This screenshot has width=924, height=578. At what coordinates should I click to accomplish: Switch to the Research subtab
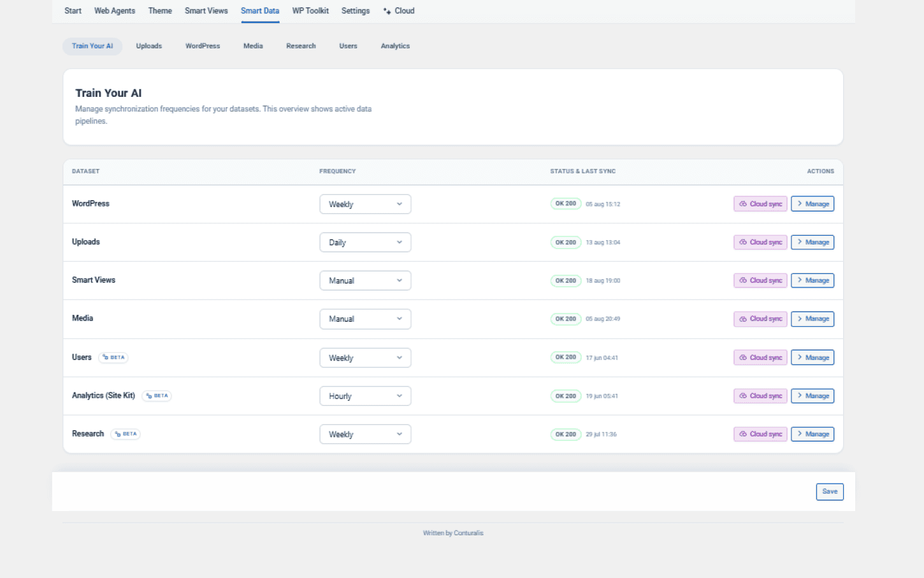(x=301, y=46)
